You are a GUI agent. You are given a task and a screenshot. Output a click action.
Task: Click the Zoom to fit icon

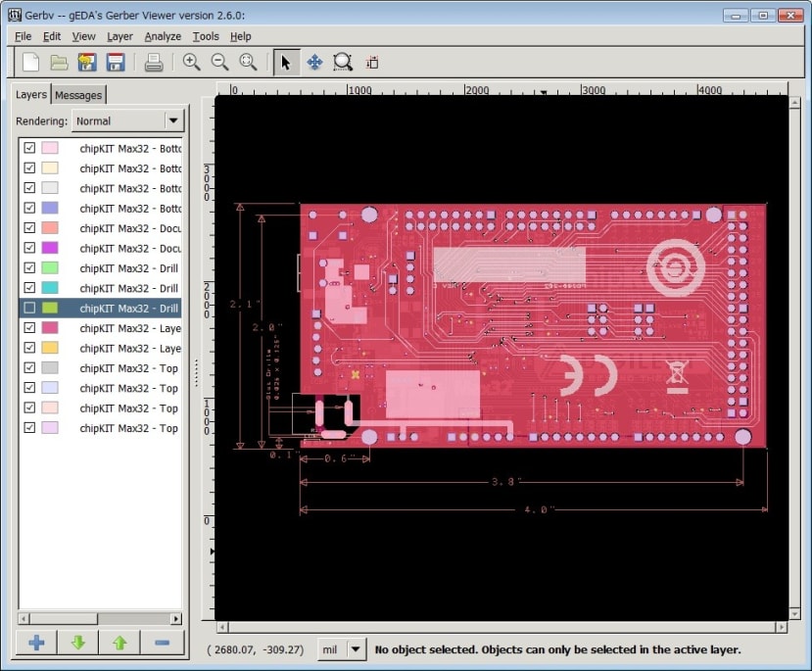click(x=248, y=63)
